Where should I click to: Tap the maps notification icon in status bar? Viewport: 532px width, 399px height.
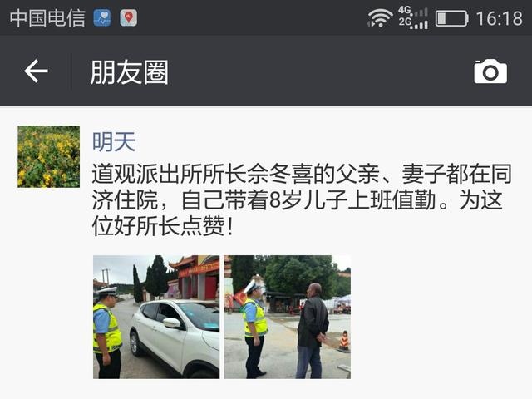(x=129, y=18)
